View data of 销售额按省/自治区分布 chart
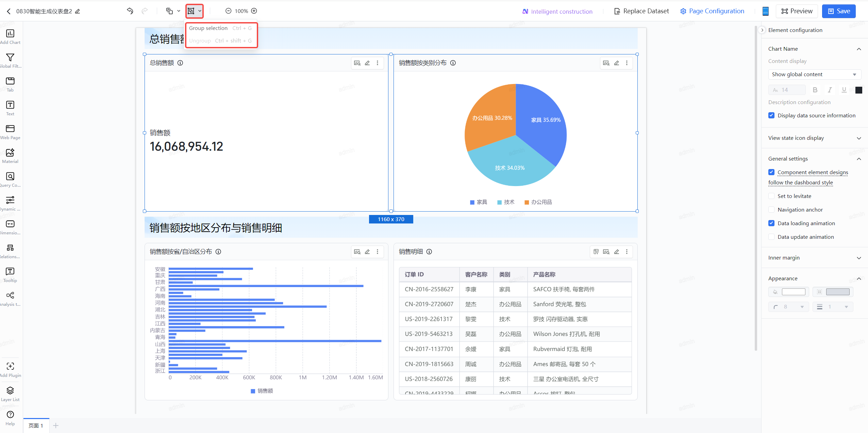Image resolution: width=868 pixels, height=433 pixels. pos(357,252)
